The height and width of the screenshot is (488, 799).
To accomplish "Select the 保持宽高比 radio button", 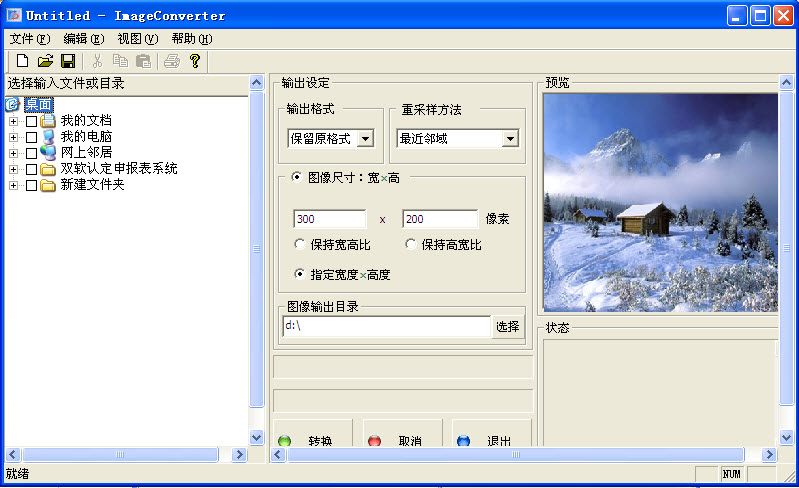I will click(300, 244).
